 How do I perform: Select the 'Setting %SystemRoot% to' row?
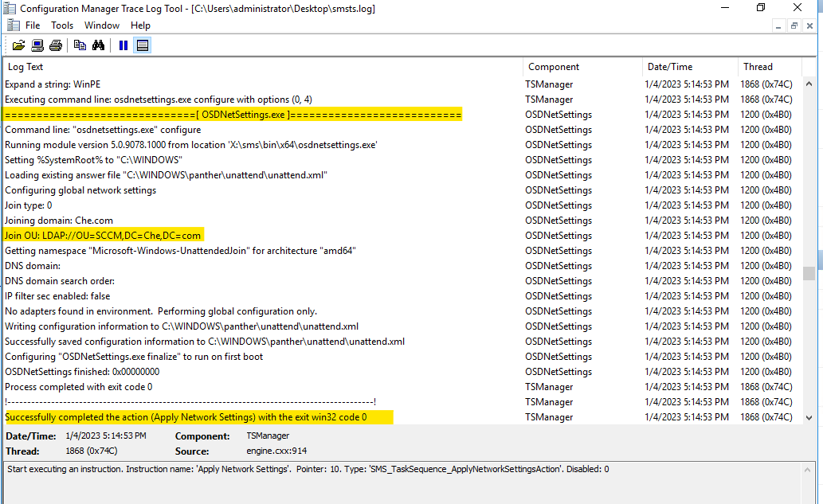click(402, 160)
